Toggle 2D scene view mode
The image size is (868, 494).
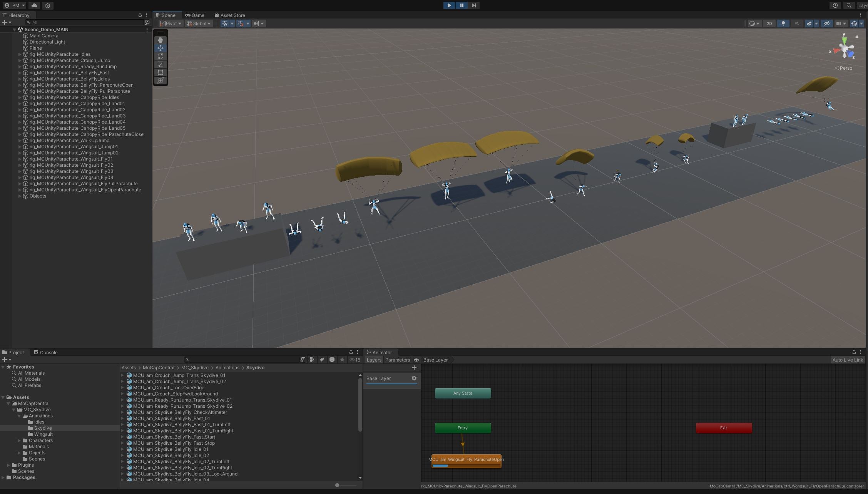tap(769, 23)
